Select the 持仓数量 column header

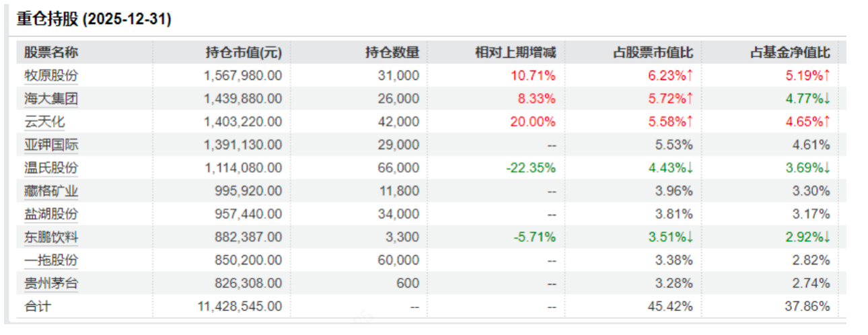tap(392, 52)
